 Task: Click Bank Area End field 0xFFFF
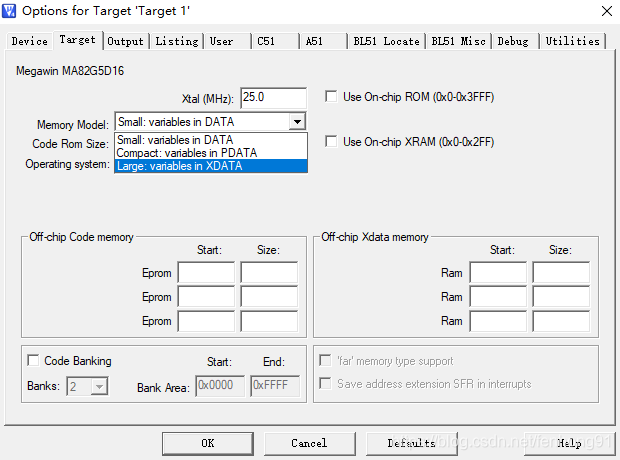275,386
